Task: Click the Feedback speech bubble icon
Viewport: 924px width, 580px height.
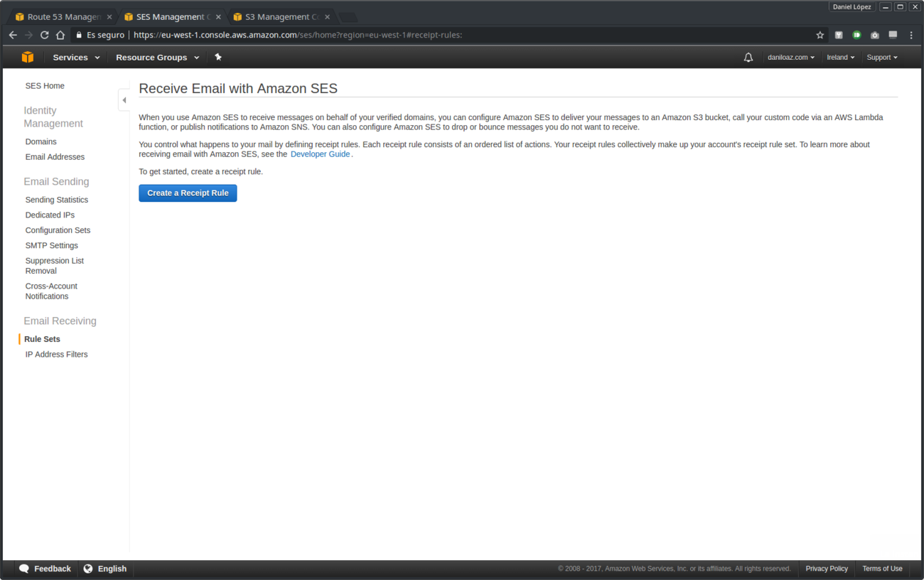Action: [25, 569]
